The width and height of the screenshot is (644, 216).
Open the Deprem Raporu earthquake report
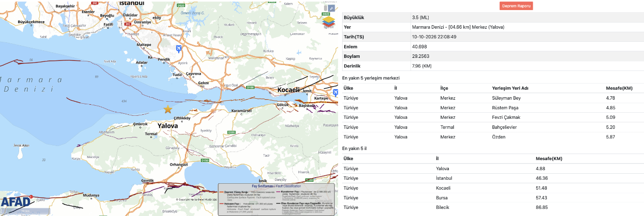[x=516, y=6]
